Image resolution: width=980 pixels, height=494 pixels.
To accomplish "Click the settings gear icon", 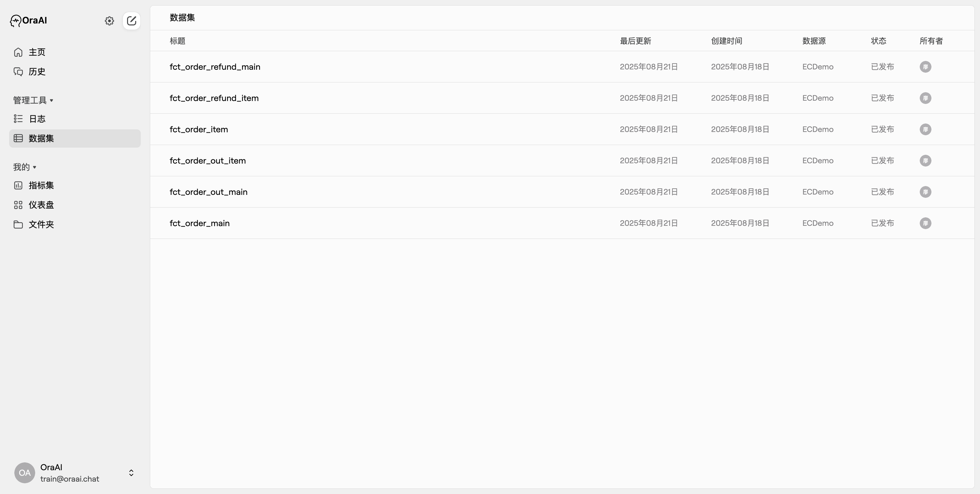I will [109, 21].
